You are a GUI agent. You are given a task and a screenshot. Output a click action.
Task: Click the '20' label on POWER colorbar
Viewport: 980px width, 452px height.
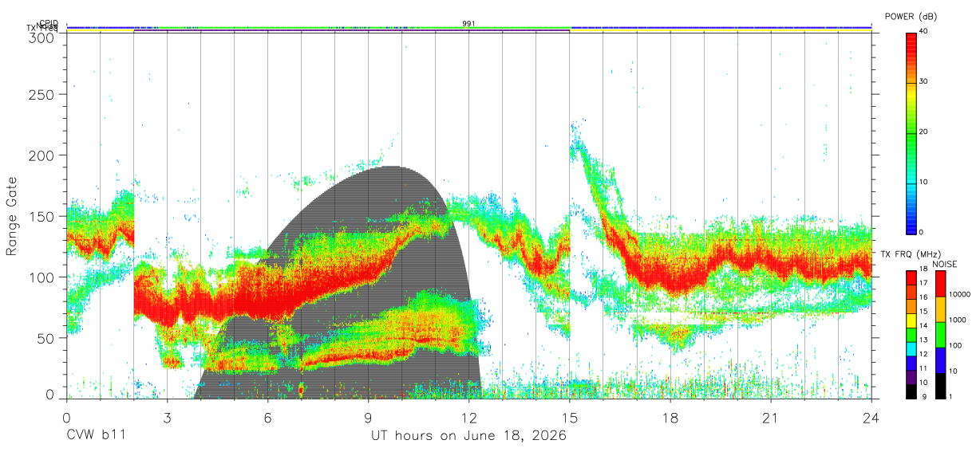[923, 132]
